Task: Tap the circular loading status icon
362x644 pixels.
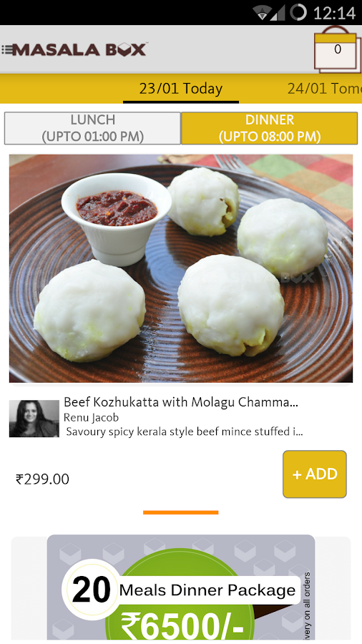Action: click(298, 13)
